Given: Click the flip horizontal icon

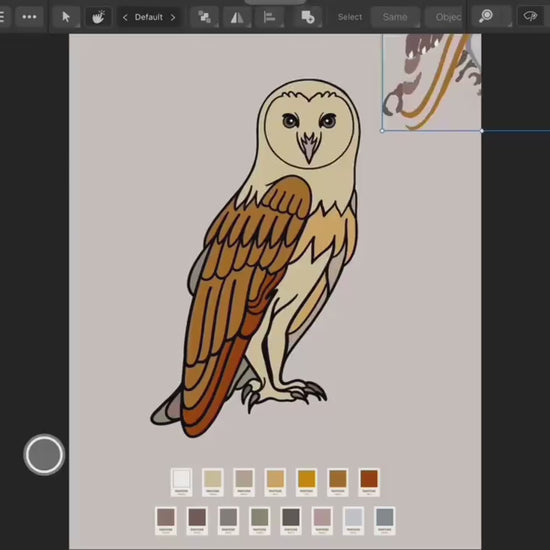Looking at the screenshot, I should tap(237, 17).
